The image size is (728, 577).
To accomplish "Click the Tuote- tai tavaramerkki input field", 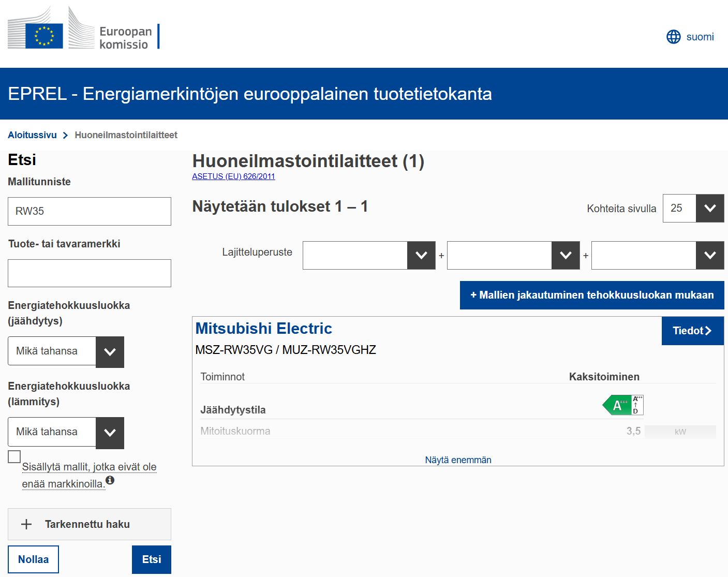I will pyautogui.click(x=90, y=273).
